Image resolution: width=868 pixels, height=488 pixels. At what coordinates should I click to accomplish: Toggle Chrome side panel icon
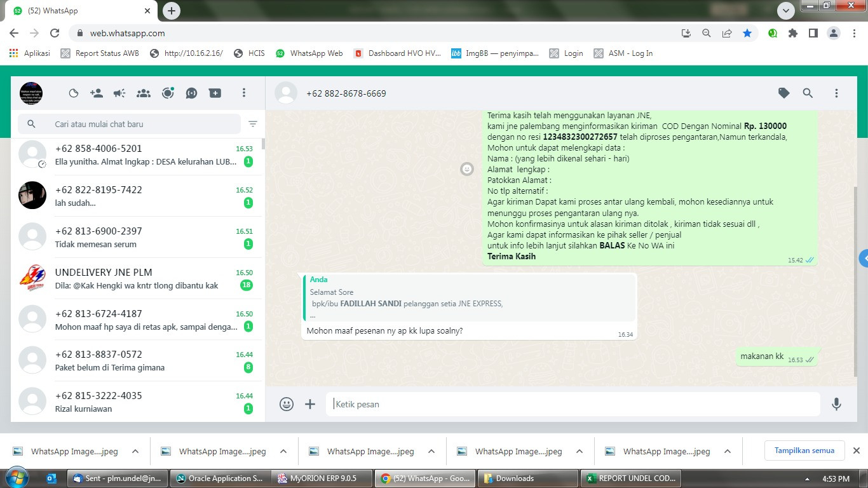pyautogui.click(x=813, y=33)
